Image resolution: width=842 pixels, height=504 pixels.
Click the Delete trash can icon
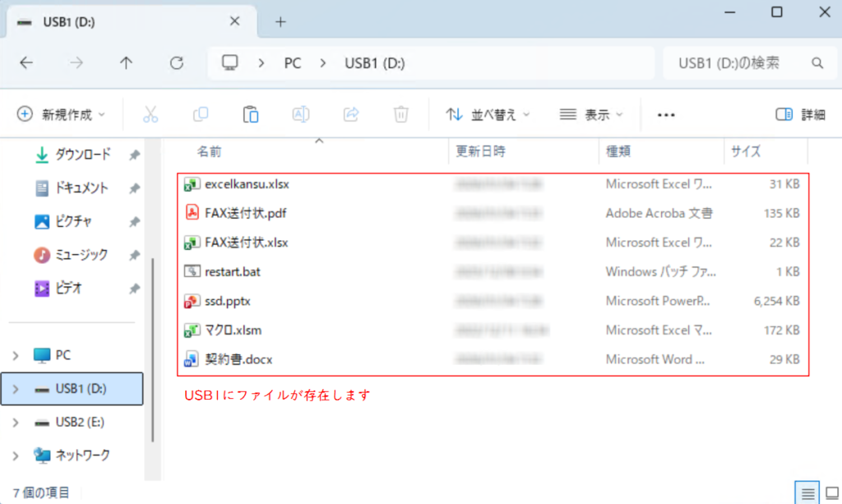point(400,114)
